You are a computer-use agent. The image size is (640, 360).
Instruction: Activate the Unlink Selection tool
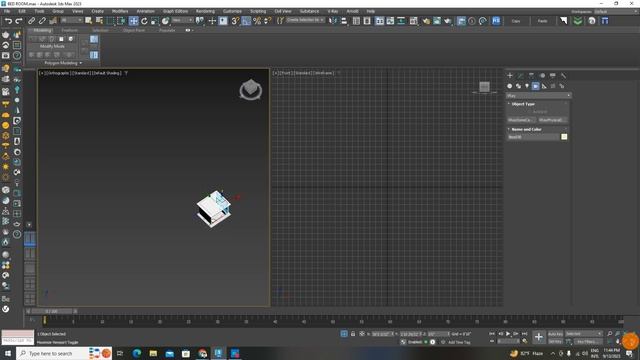(42, 21)
